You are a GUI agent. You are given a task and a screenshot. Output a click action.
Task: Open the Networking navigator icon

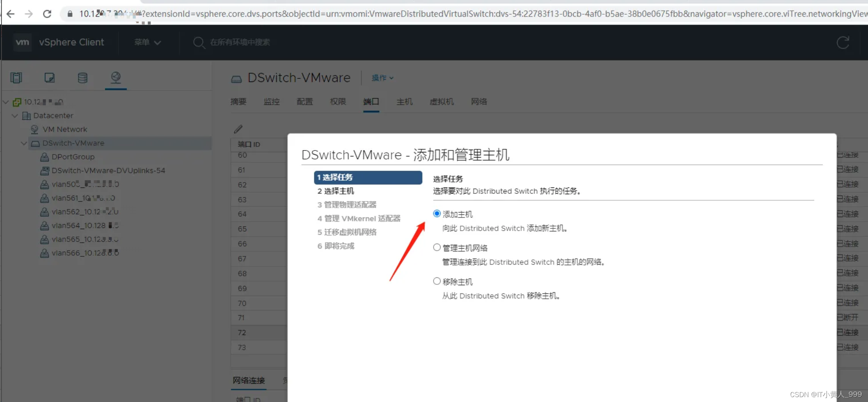click(116, 77)
